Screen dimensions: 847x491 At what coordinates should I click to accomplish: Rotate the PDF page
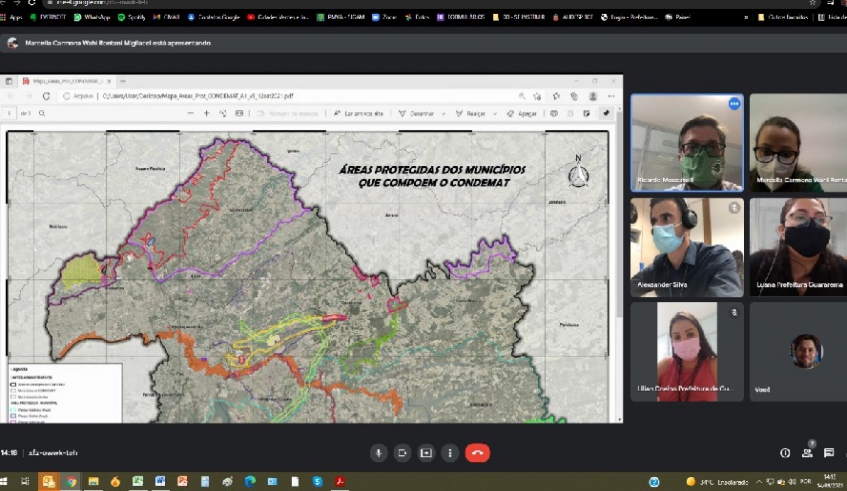click(x=223, y=113)
